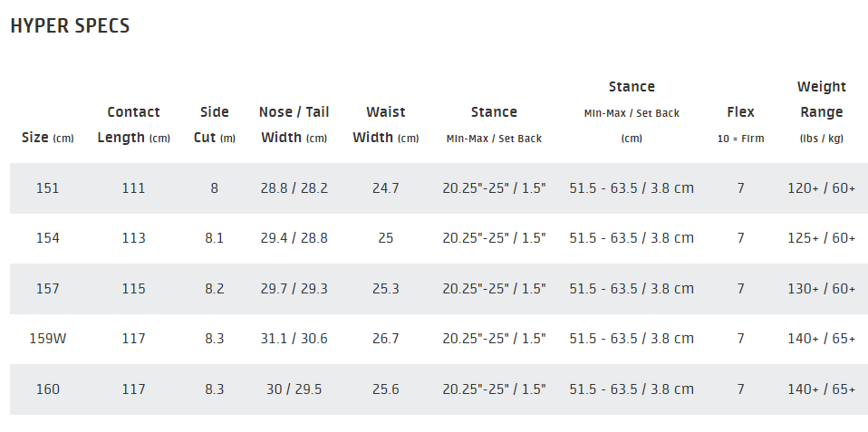Select the Size (cm) column header

pos(48,138)
